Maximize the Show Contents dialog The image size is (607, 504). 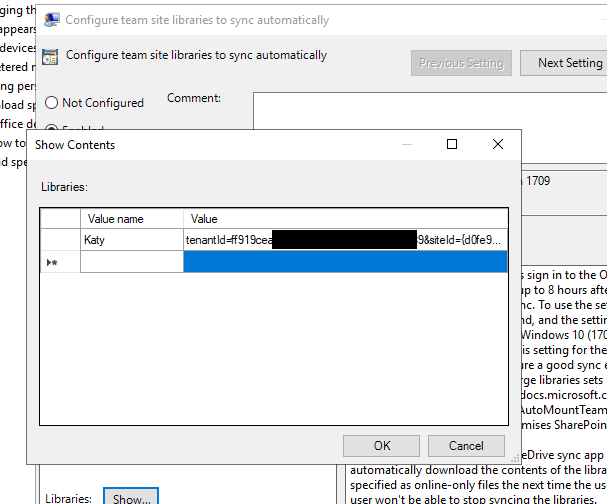(x=451, y=145)
